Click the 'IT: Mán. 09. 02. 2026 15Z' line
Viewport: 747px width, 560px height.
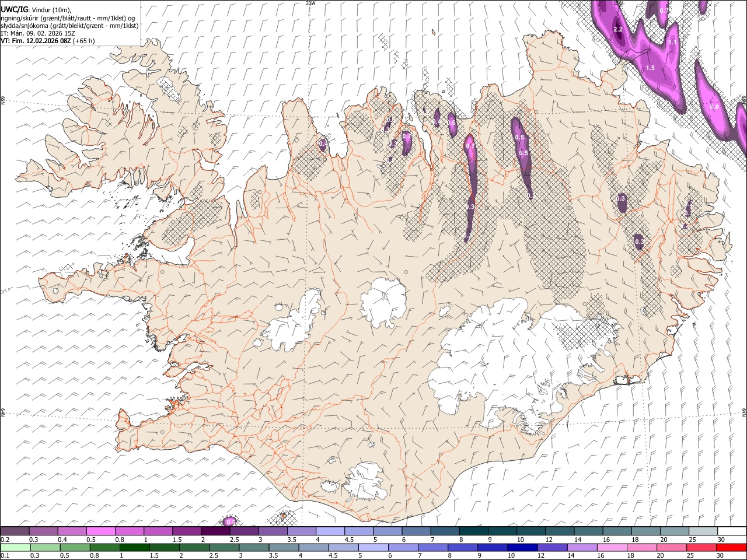[x=38, y=33]
